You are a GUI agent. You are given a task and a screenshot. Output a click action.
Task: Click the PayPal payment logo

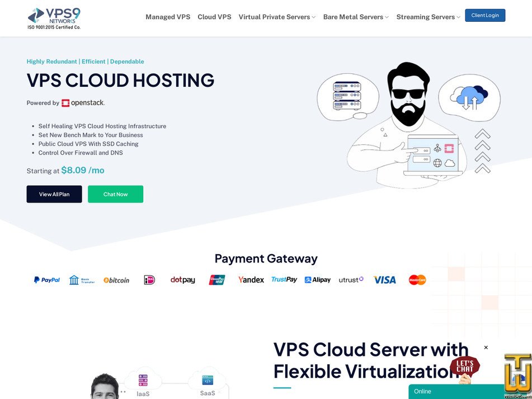47,280
